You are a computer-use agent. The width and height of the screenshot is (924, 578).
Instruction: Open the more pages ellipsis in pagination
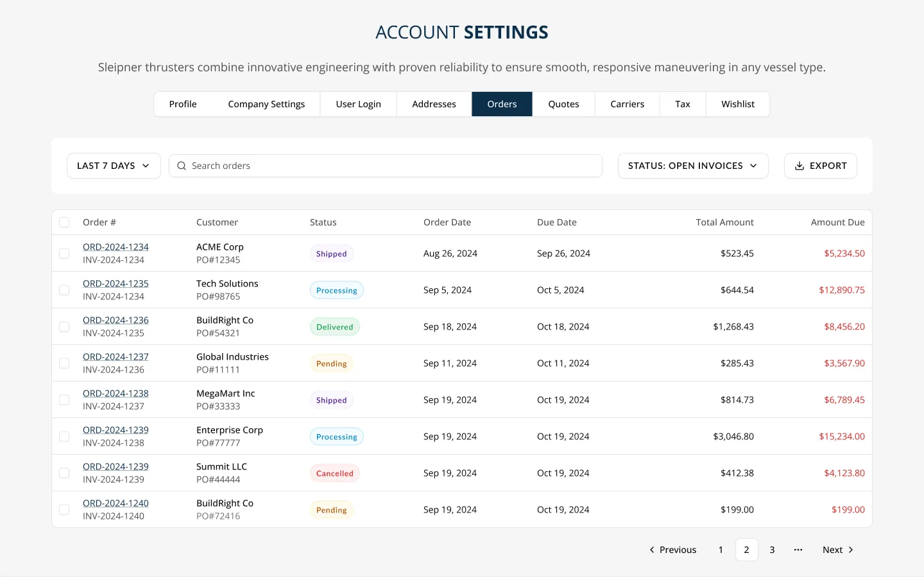point(798,550)
